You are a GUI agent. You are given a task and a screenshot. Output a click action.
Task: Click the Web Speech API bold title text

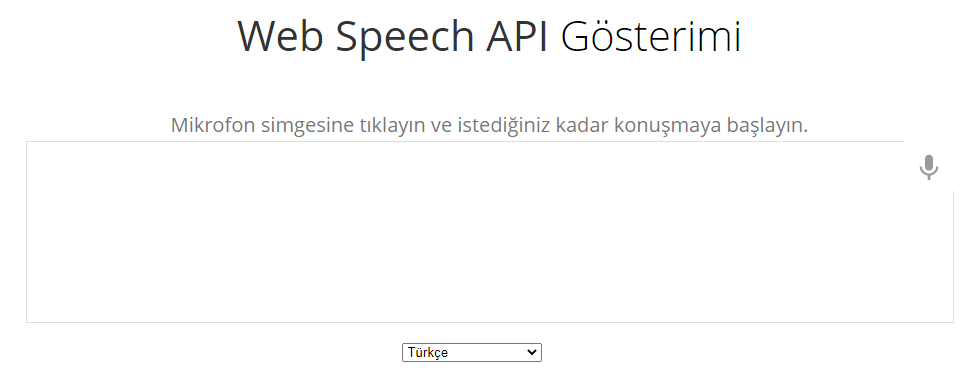pyautogui.click(x=393, y=36)
